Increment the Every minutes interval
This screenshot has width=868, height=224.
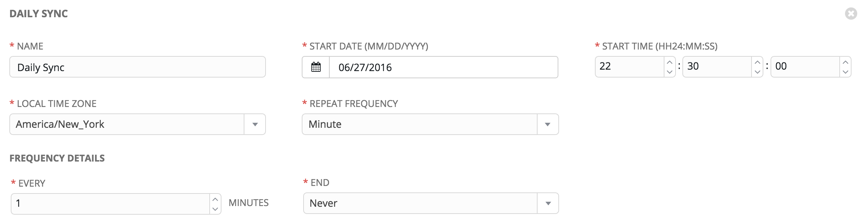coord(215,199)
